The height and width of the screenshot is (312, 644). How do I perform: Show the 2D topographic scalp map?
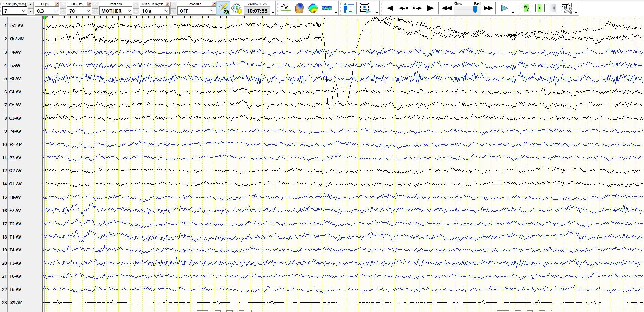[x=313, y=8]
